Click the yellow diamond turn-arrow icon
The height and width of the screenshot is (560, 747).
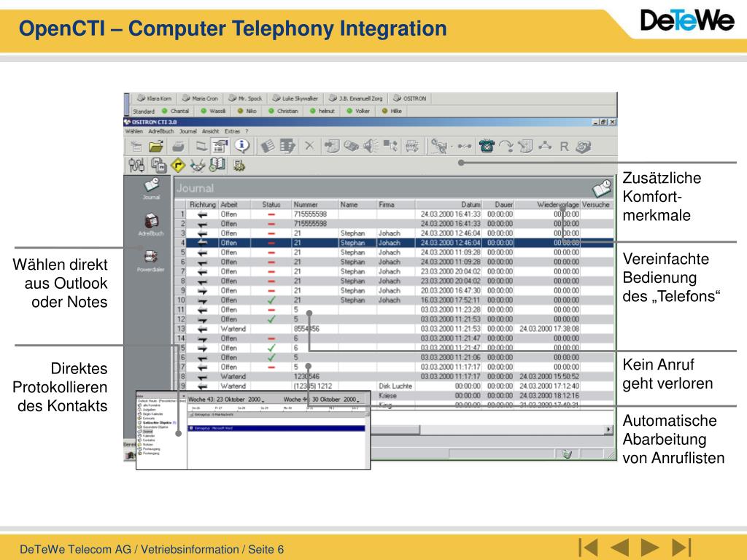point(178,166)
